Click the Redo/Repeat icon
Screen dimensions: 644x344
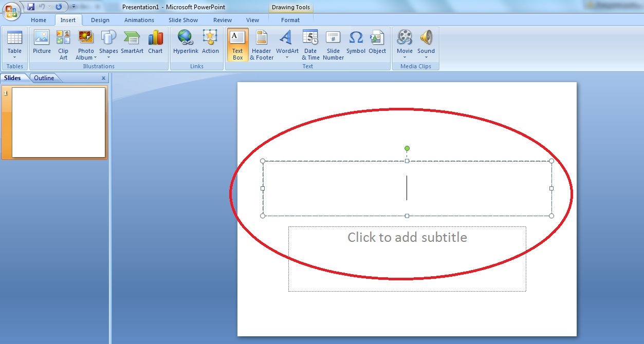coord(59,7)
